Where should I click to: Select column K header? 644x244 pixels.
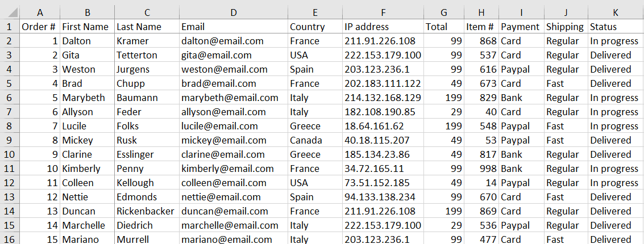(x=616, y=12)
